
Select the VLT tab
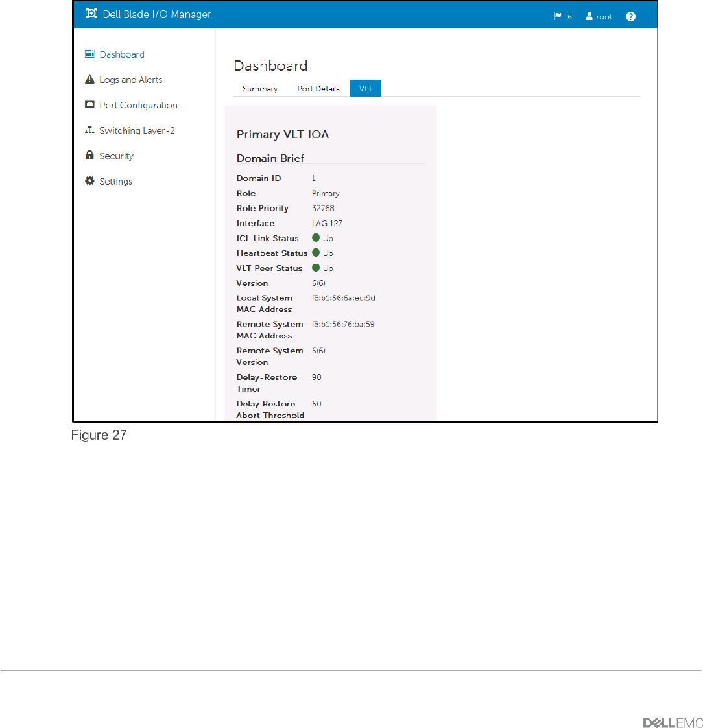click(x=365, y=88)
